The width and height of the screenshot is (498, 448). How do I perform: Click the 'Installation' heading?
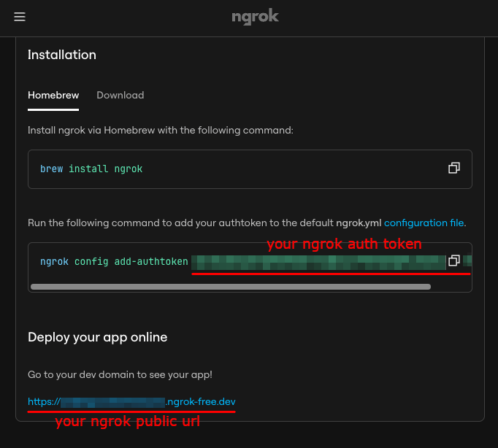(x=62, y=55)
